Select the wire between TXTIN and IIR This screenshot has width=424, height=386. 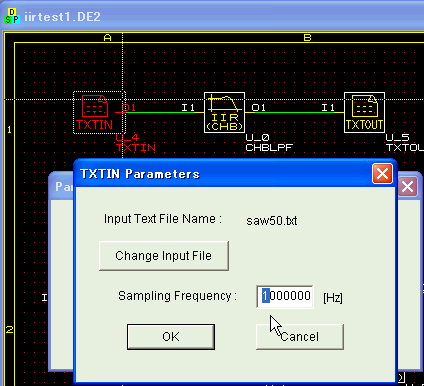click(160, 112)
